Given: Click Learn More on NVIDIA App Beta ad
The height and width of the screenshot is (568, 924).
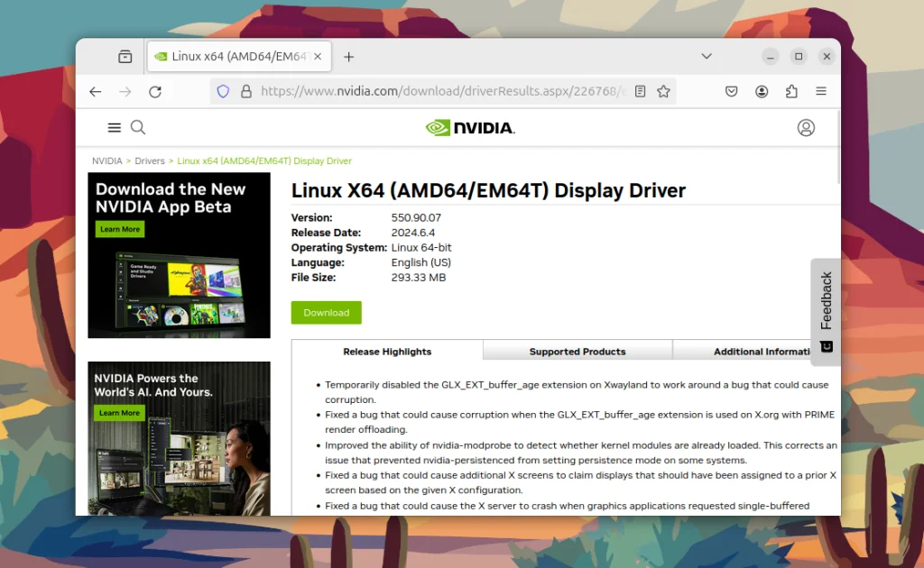Looking at the screenshot, I should [x=120, y=229].
